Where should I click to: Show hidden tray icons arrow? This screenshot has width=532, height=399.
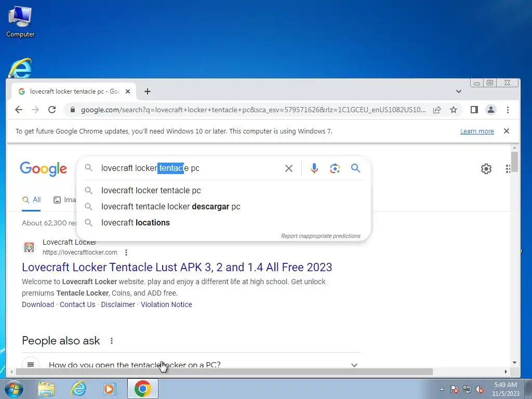442,389
